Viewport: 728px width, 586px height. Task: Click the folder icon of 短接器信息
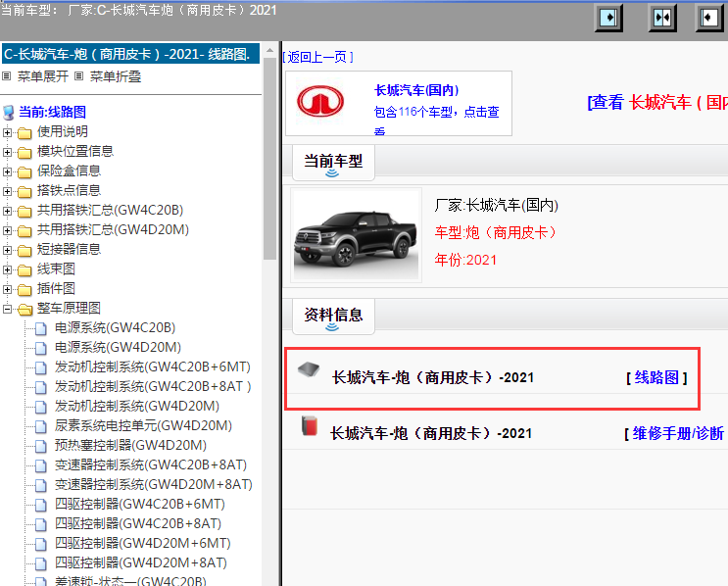coord(24,250)
